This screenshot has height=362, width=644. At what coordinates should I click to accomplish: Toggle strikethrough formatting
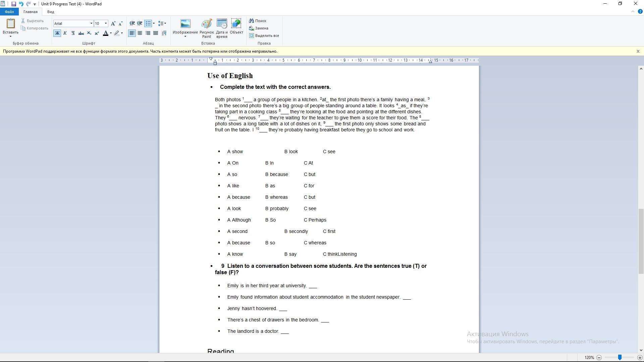(x=81, y=33)
